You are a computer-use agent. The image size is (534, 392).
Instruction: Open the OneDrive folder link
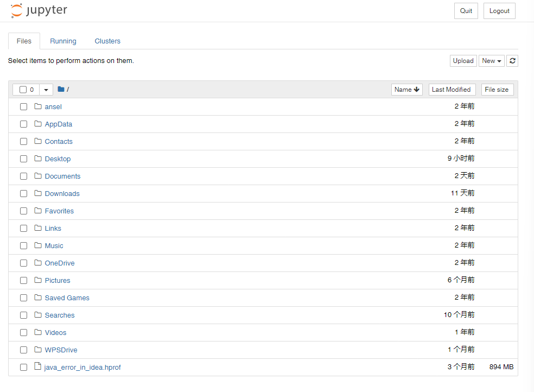pos(60,263)
